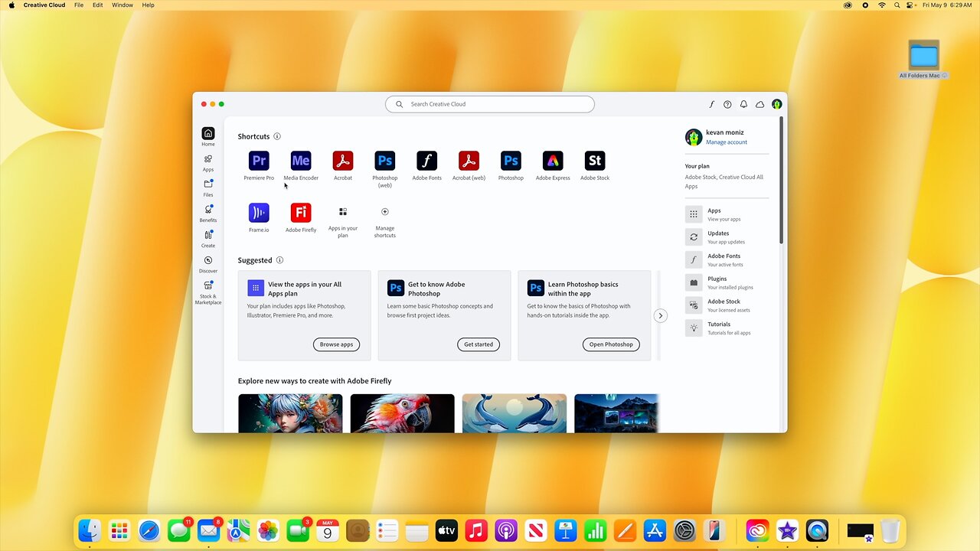Click Manage shortcuts plus icon
The width and height of the screenshot is (980, 551).
pos(385,212)
